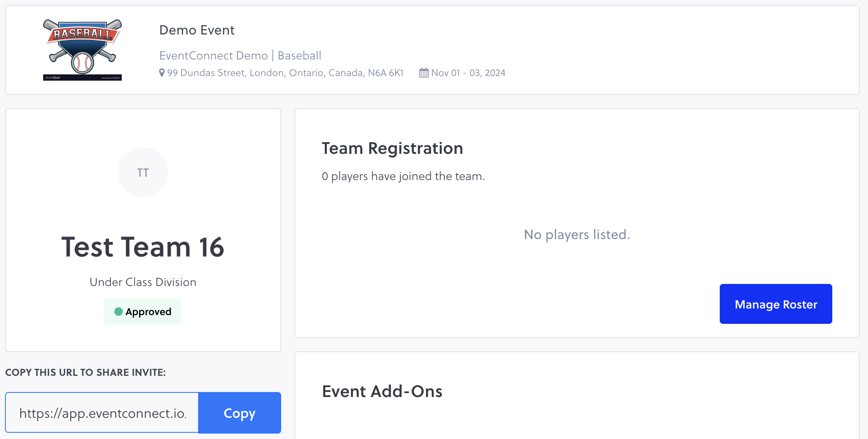Viewport: 868px width, 439px height.
Task: Click the Test Team 16 name
Action: [143, 247]
